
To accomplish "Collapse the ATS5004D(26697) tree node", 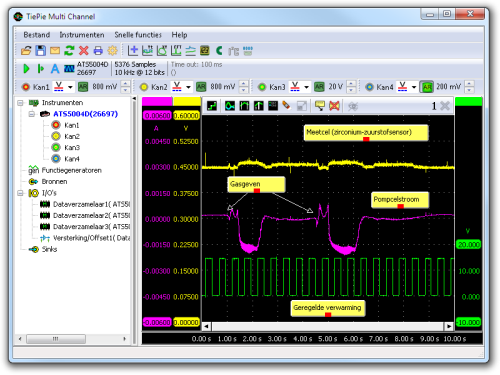I will (32, 114).
